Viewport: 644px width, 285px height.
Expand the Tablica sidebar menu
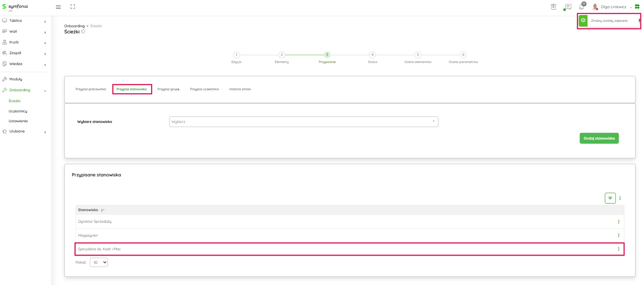(x=24, y=21)
